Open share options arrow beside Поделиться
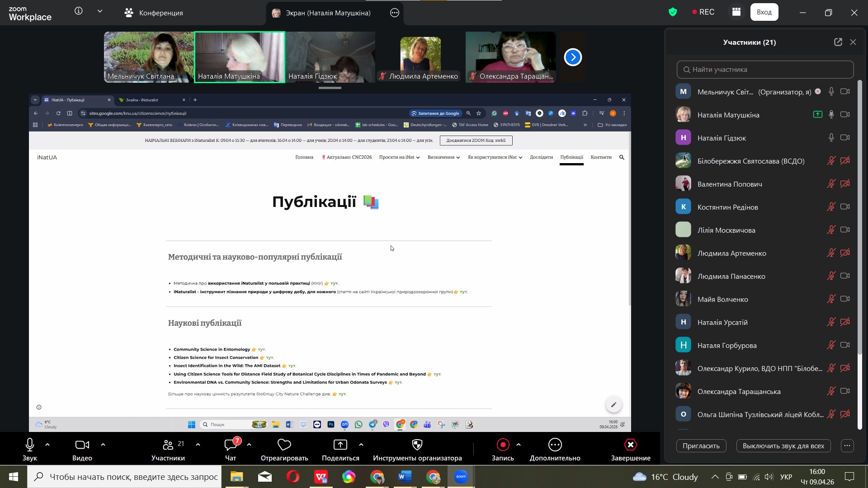Screen dimensions: 868x488 point(361,445)
